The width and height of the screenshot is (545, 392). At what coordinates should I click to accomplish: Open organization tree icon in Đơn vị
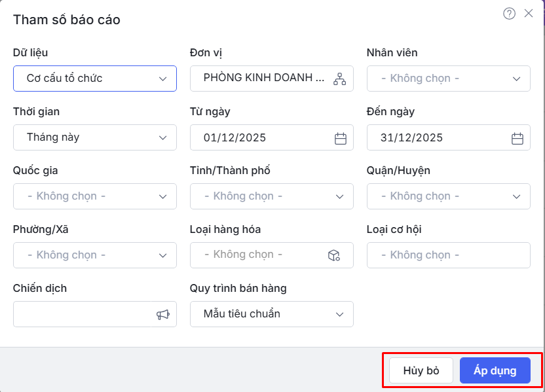pos(339,79)
